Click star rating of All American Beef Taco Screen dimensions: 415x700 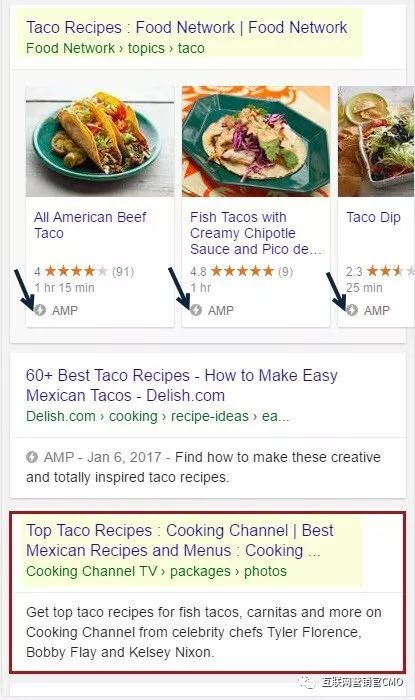(76, 271)
